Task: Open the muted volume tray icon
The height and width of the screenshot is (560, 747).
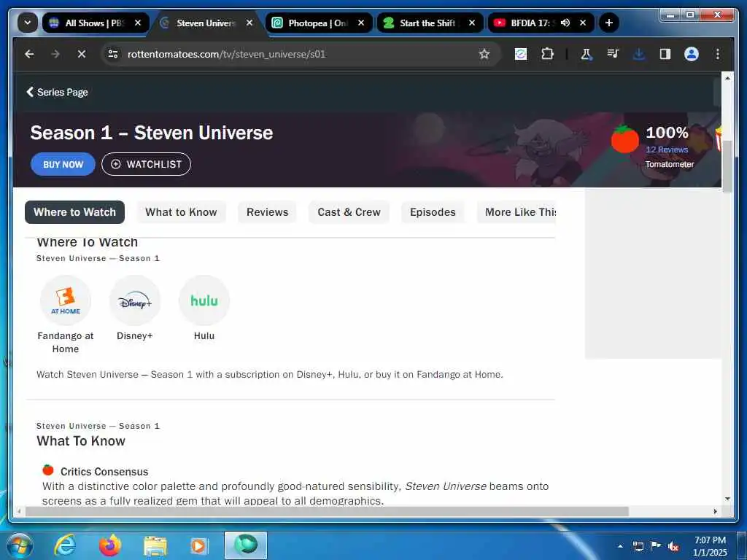Action: [x=673, y=546]
